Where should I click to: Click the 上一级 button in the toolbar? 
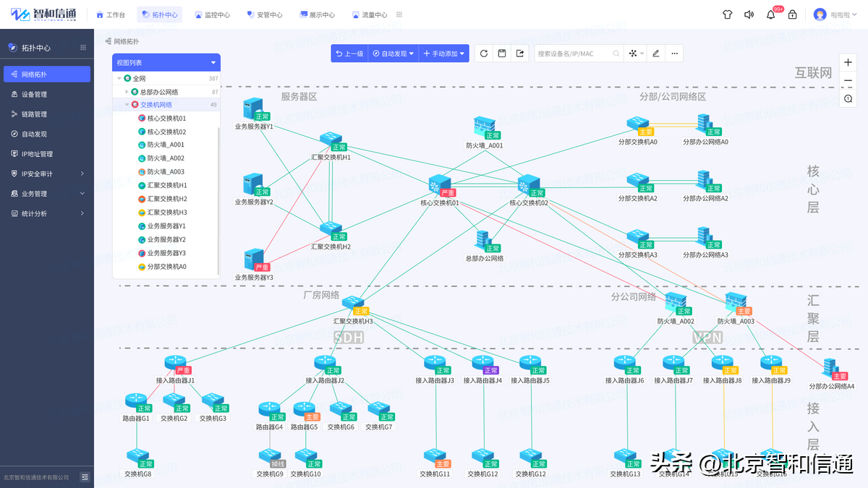(x=349, y=53)
